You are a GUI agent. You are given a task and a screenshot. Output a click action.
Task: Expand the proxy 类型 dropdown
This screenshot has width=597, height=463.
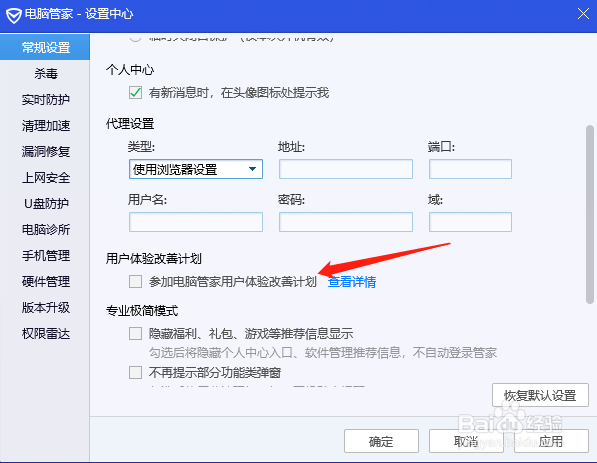coord(196,169)
